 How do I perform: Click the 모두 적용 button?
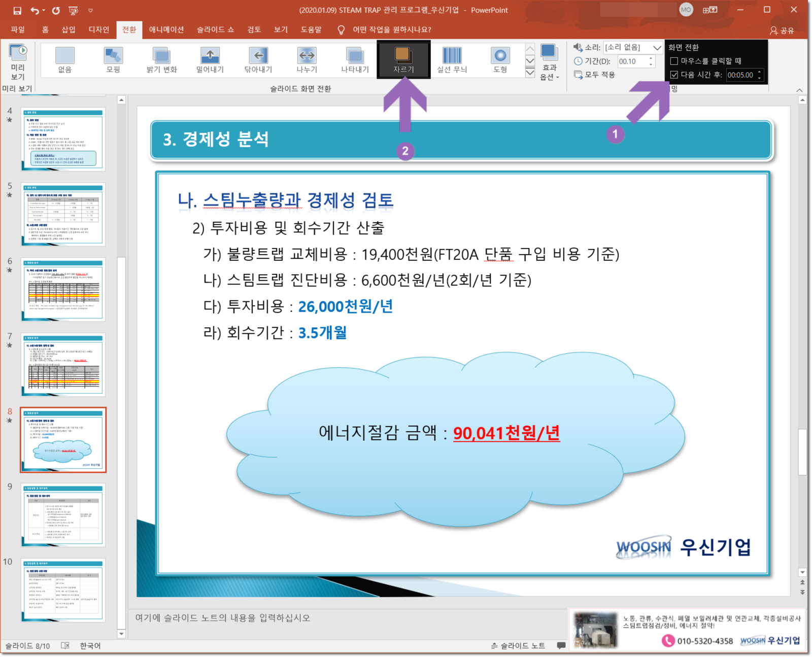(x=595, y=75)
